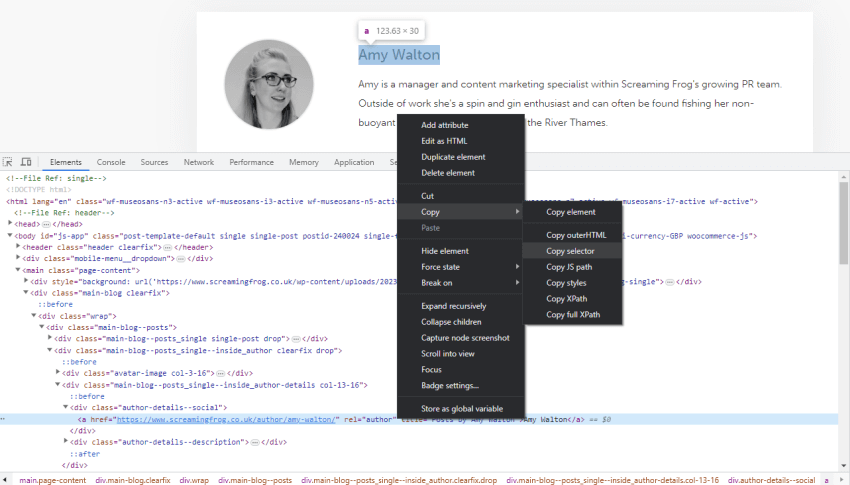
Task: Select Delete element
Action: (461, 173)
